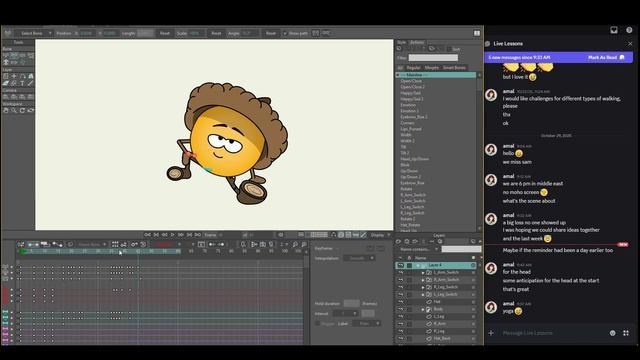Select the Regular filter tab in Actions
The image size is (640, 360).
click(x=413, y=68)
